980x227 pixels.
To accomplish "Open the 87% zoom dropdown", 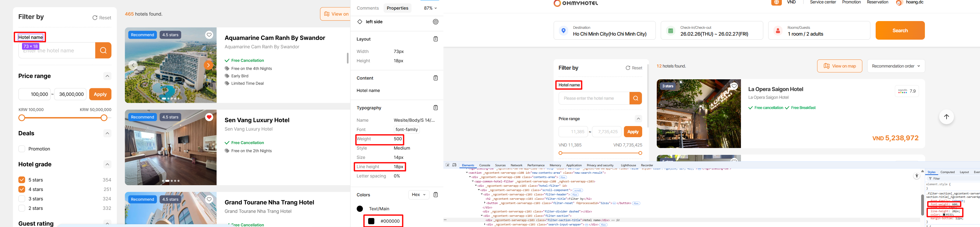I will coord(430,8).
